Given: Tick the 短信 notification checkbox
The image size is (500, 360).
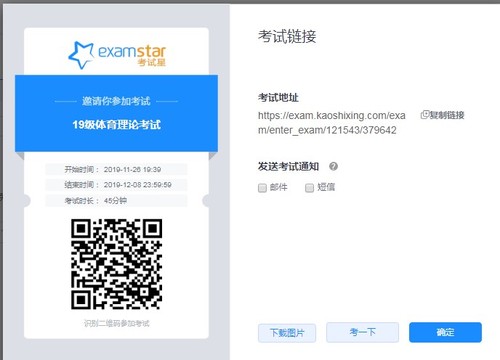Looking at the screenshot, I should pyautogui.click(x=309, y=188).
